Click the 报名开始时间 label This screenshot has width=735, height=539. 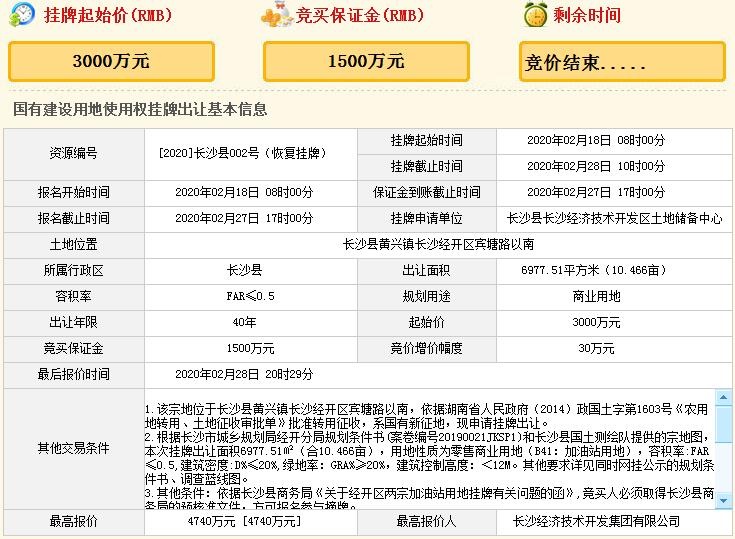point(74,192)
